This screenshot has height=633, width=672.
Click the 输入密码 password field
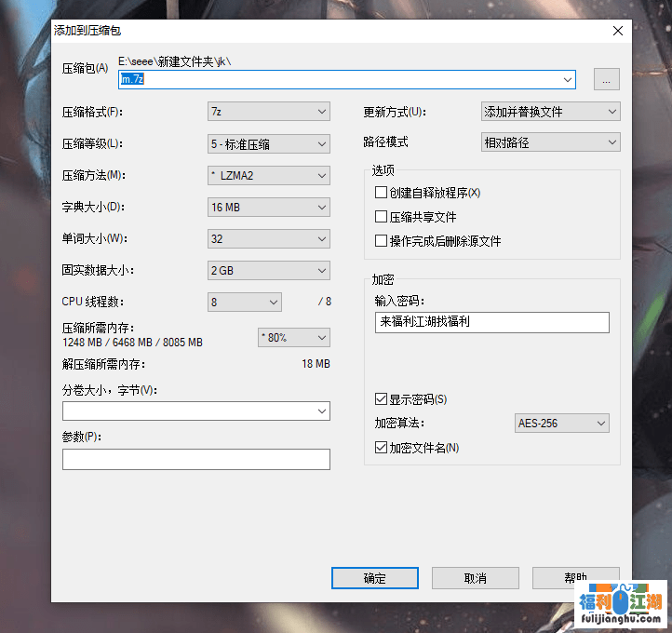tap(491, 322)
